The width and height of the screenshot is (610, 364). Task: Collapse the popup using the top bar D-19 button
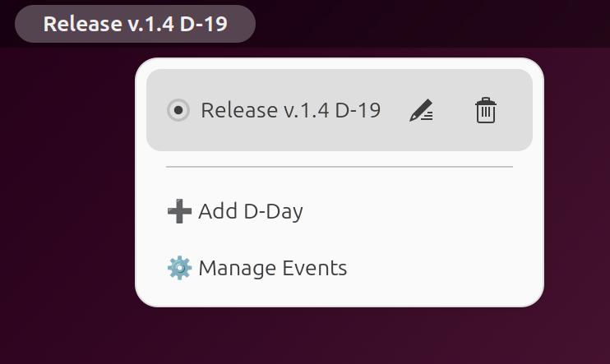pyautogui.click(x=135, y=23)
